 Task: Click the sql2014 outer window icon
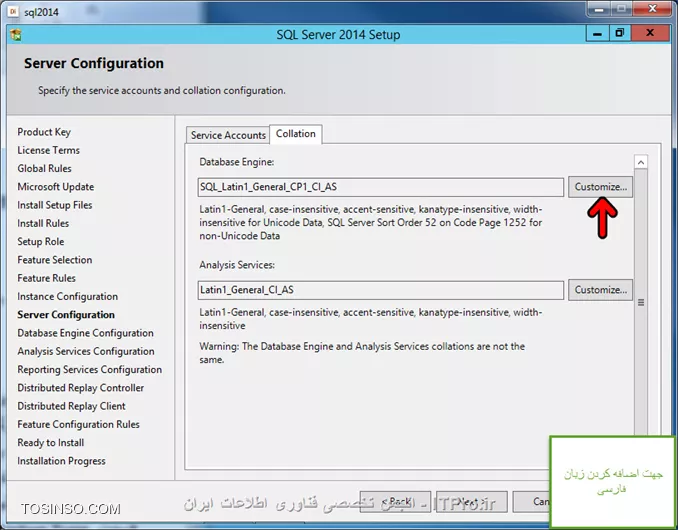coord(13,11)
